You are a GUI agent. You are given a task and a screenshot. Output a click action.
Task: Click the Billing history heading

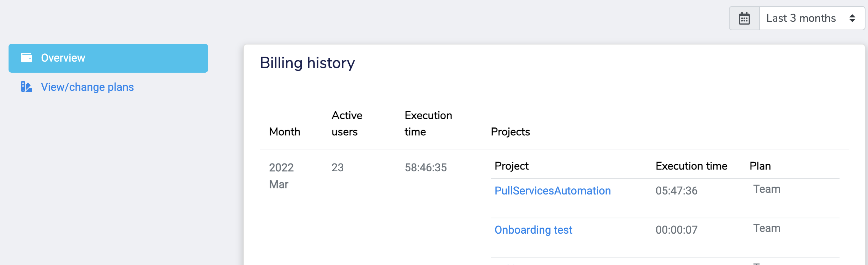tap(307, 63)
